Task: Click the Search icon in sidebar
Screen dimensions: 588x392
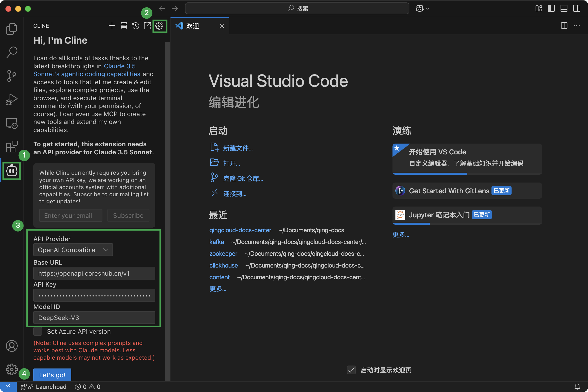Action: click(12, 52)
